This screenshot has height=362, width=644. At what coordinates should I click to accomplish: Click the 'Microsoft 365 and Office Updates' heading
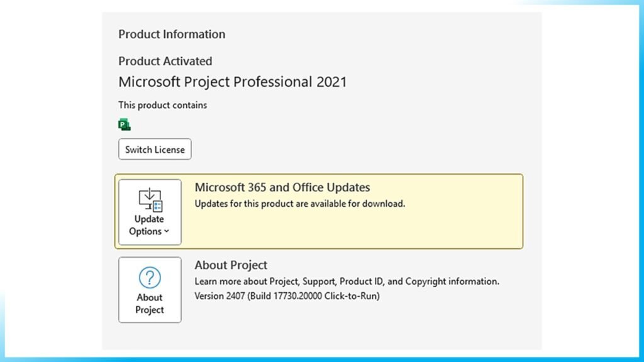(x=282, y=187)
